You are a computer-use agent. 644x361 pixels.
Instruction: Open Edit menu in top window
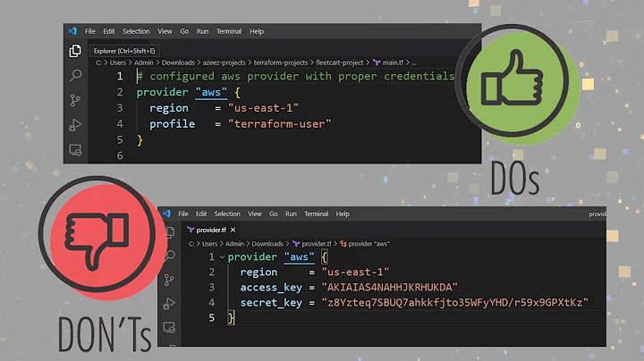(x=109, y=31)
